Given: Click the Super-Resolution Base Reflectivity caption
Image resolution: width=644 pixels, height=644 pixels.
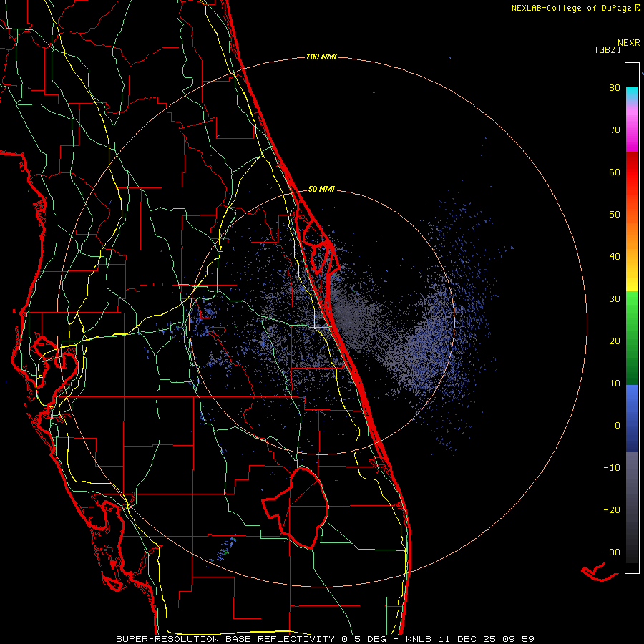Looking at the screenshot, I should tap(225, 639).
